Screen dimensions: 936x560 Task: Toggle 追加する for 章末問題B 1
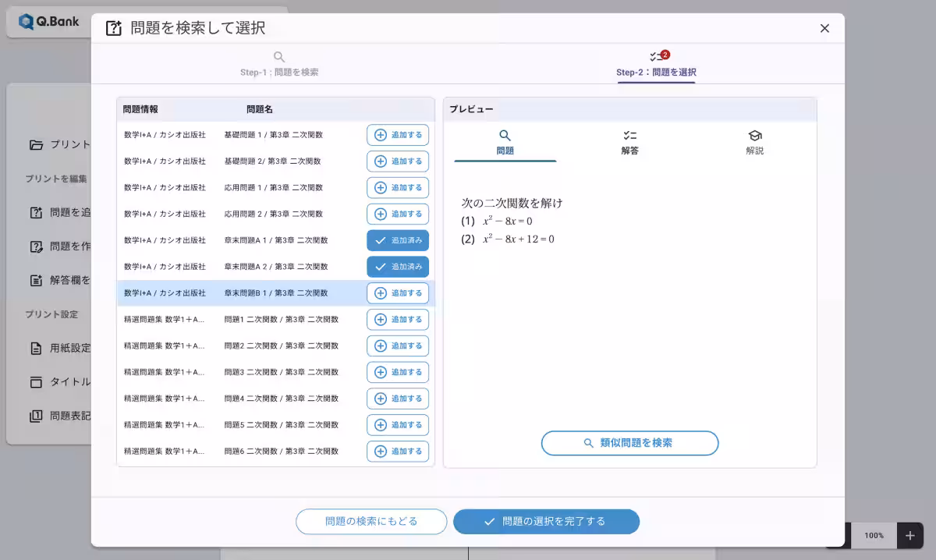[x=398, y=292]
